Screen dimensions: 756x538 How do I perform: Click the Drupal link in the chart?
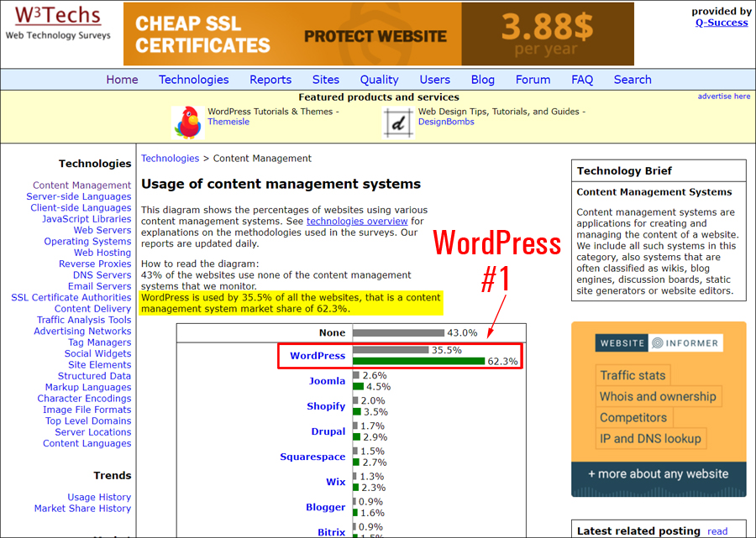(x=328, y=431)
